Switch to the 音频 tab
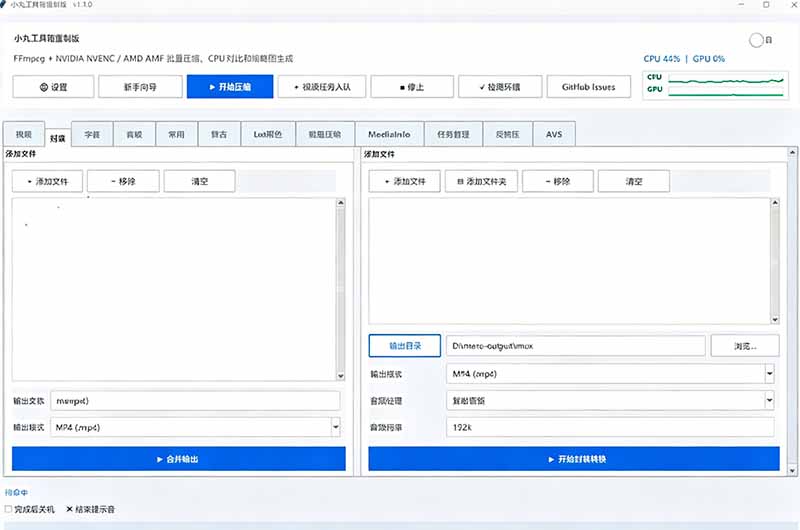 (135, 134)
